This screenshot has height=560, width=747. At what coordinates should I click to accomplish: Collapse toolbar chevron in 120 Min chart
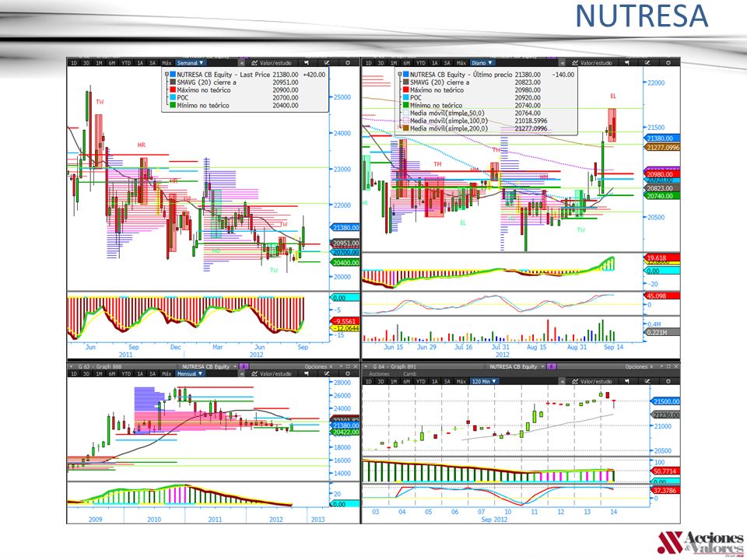click(x=563, y=381)
